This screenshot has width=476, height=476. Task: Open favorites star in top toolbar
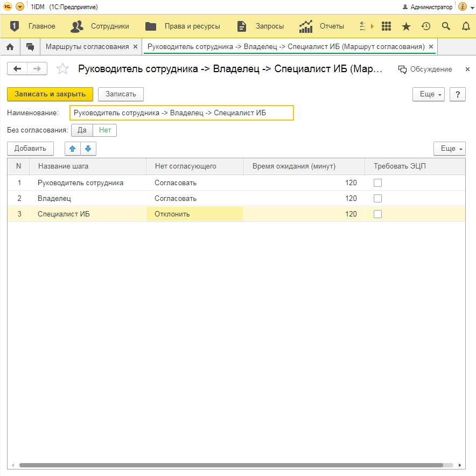406,26
